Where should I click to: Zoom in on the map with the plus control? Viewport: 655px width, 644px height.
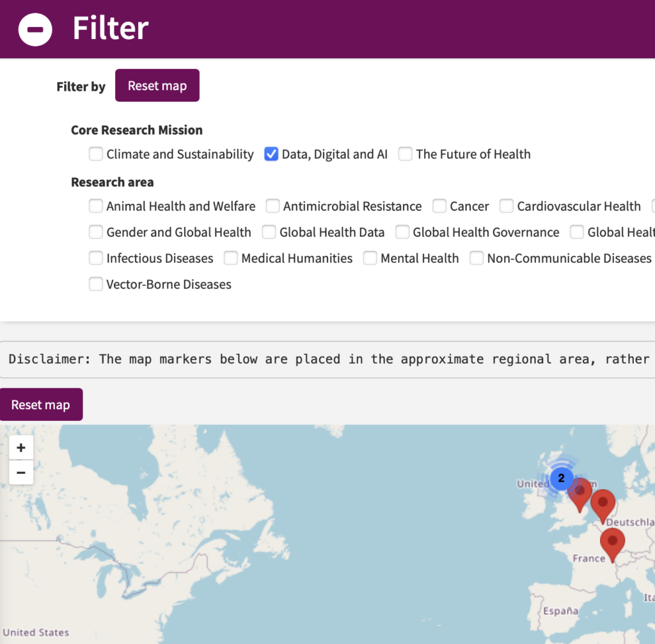tap(21, 448)
